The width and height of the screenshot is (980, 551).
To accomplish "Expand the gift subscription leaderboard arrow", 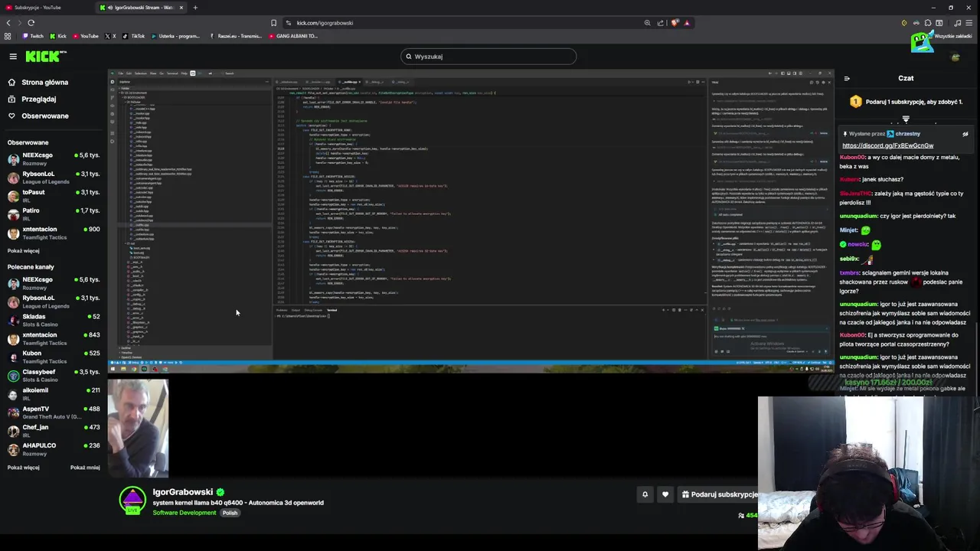I will 906,119.
